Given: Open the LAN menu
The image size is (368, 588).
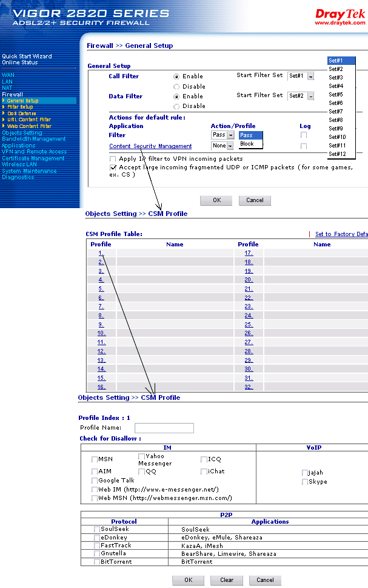Looking at the screenshot, I should click(x=7, y=81).
